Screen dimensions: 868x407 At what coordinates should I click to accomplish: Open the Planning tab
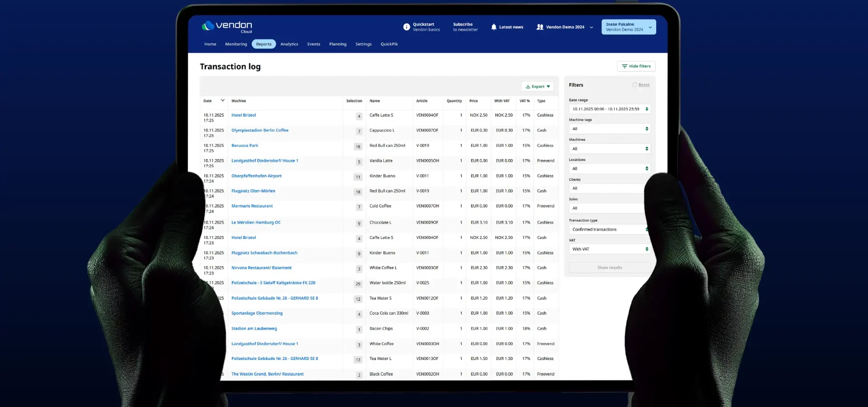coord(338,44)
